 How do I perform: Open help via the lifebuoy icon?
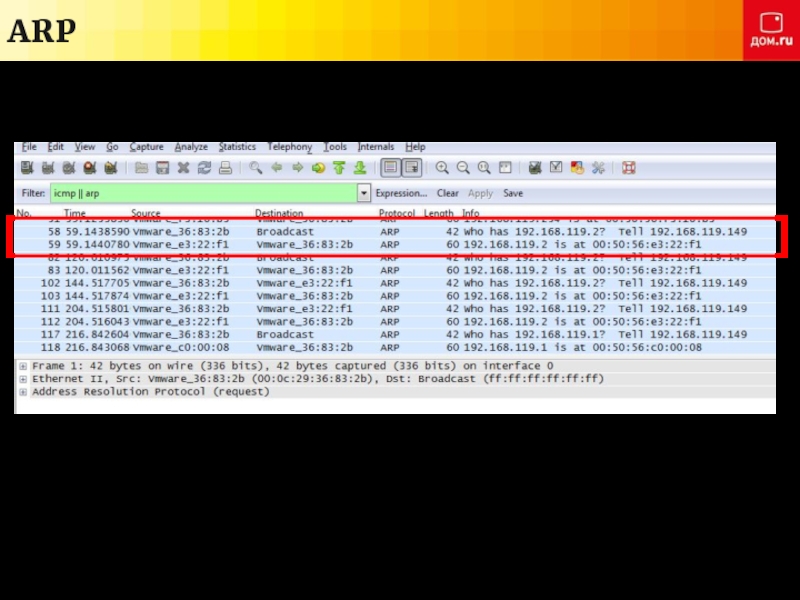click(x=629, y=168)
